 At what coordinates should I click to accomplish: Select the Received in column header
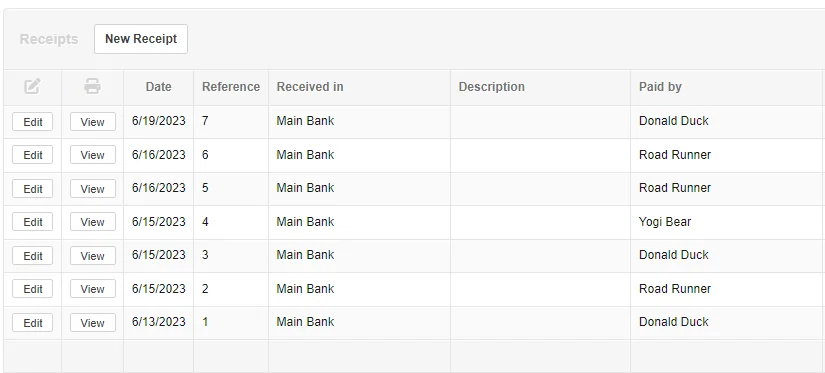310,87
